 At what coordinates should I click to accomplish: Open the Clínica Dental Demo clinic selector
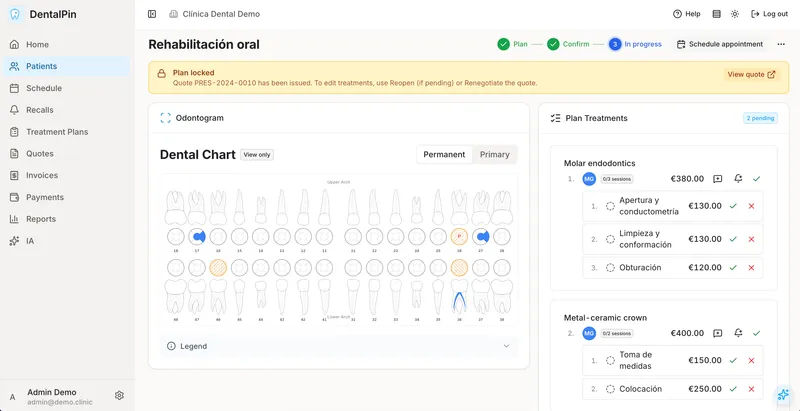[x=215, y=14]
